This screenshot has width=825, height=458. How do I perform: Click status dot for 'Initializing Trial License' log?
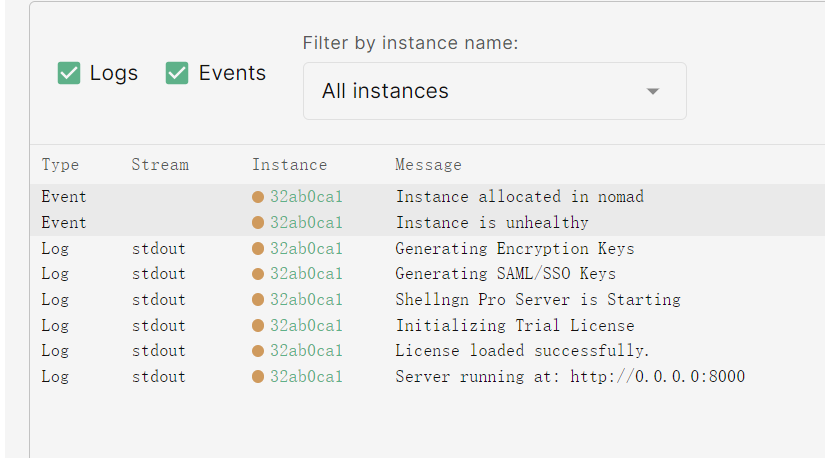coord(258,326)
